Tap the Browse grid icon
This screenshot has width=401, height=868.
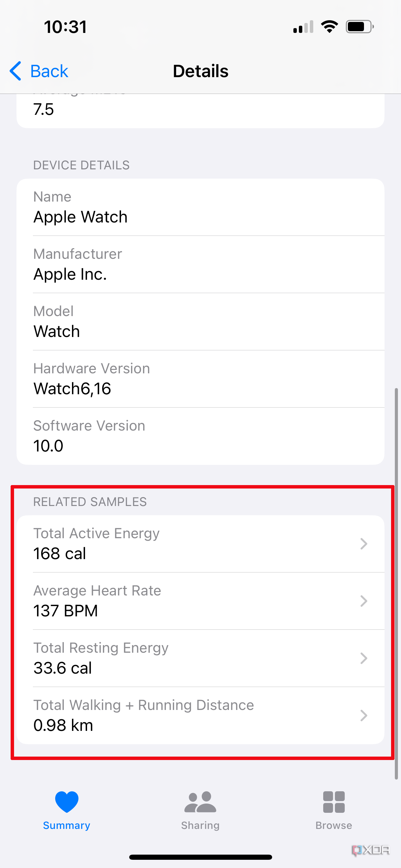pos(333,801)
